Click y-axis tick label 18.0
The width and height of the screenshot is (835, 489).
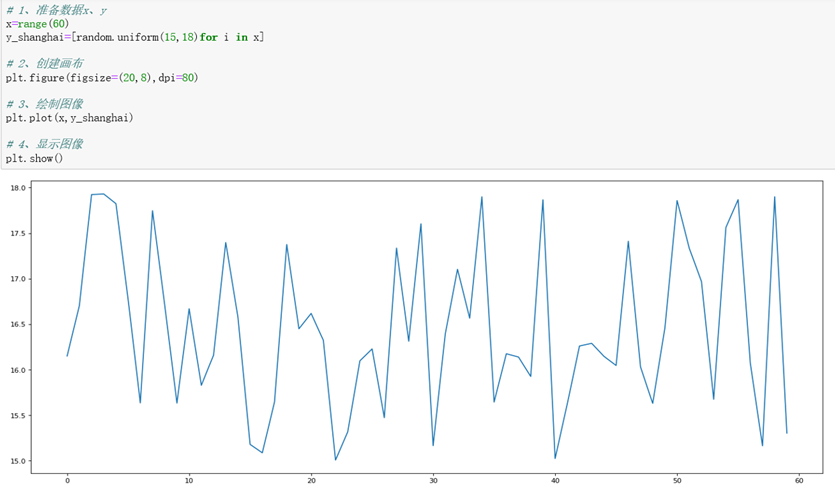point(18,188)
